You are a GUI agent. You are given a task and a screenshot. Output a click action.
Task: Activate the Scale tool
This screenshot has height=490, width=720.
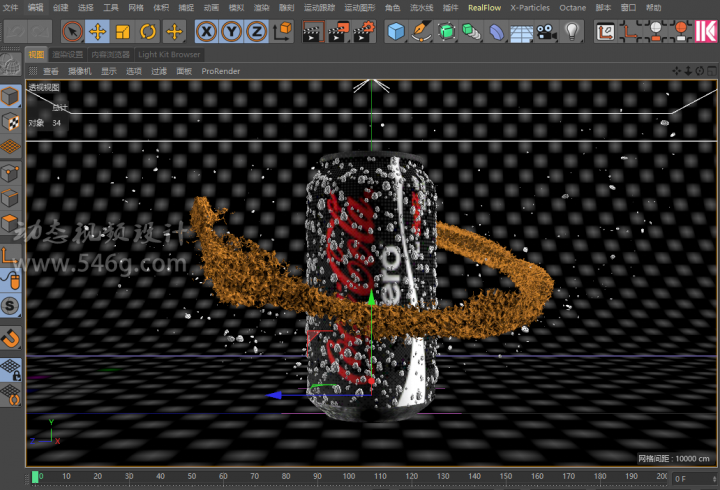(x=123, y=32)
